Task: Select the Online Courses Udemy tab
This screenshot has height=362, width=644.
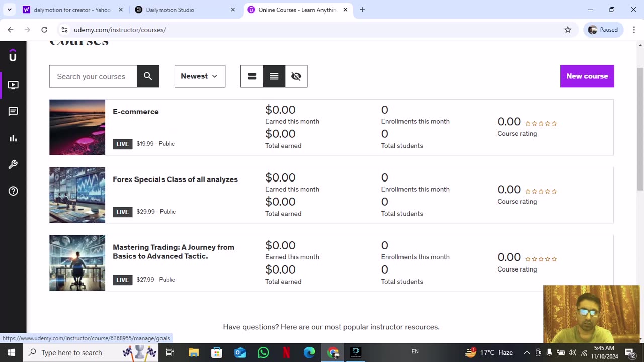Action: click(x=297, y=10)
